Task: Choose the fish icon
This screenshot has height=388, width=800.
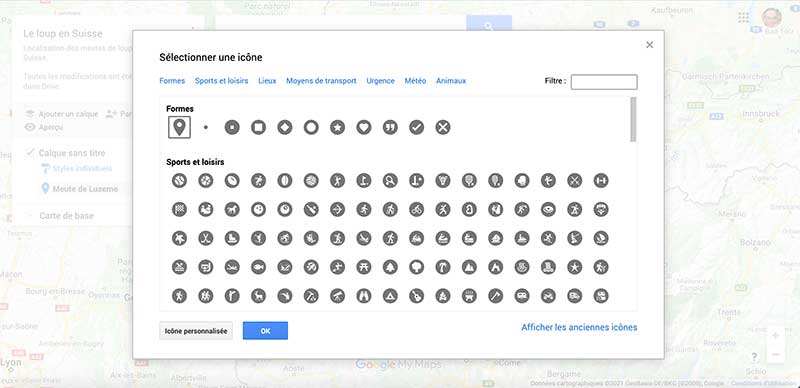Action: tap(258, 267)
